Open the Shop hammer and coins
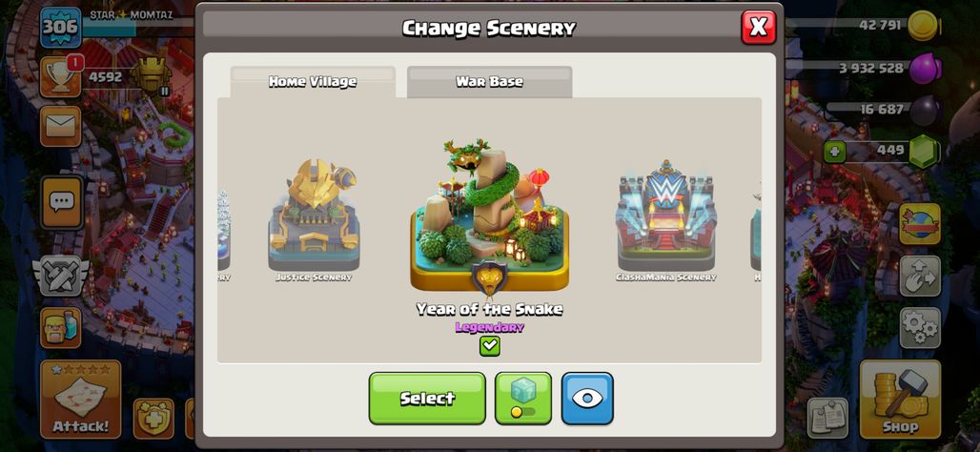The image size is (980, 452). (900, 399)
